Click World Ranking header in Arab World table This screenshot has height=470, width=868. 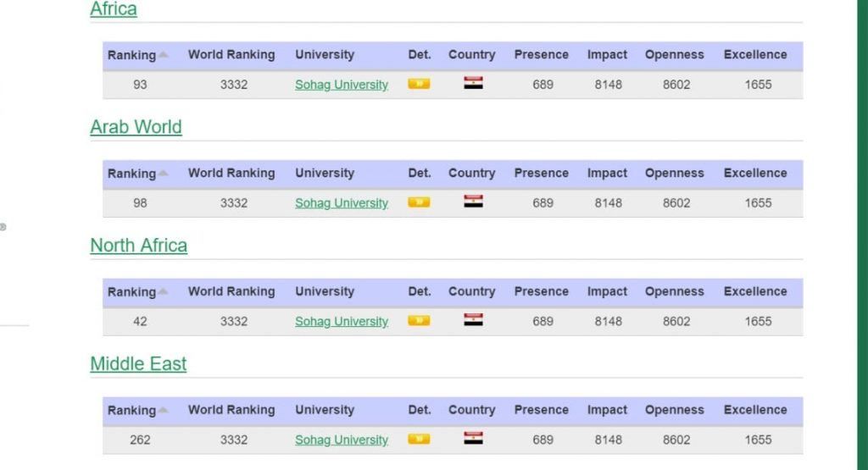[x=231, y=173]
